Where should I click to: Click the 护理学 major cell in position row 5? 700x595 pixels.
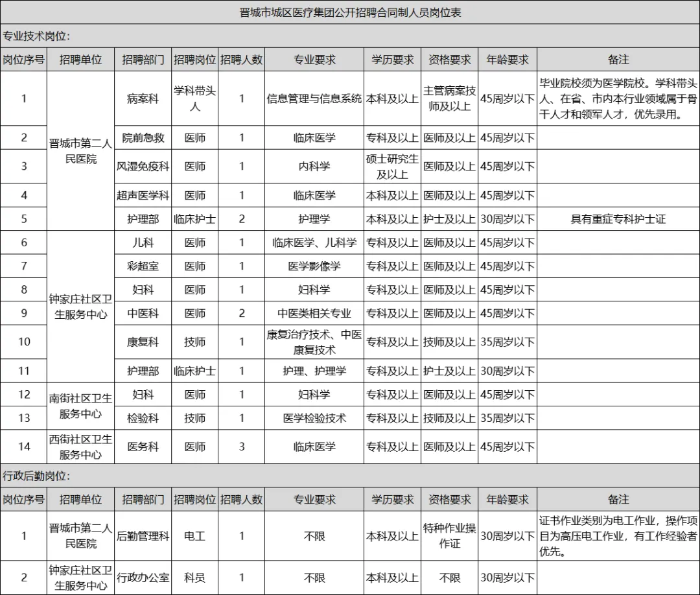click(x=314, y=218)
